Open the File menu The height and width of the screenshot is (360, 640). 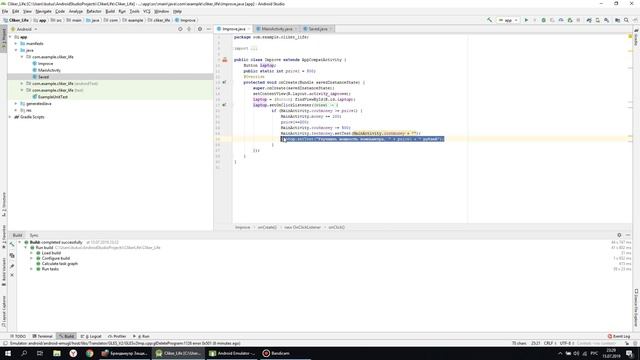[x=5, y=11]
